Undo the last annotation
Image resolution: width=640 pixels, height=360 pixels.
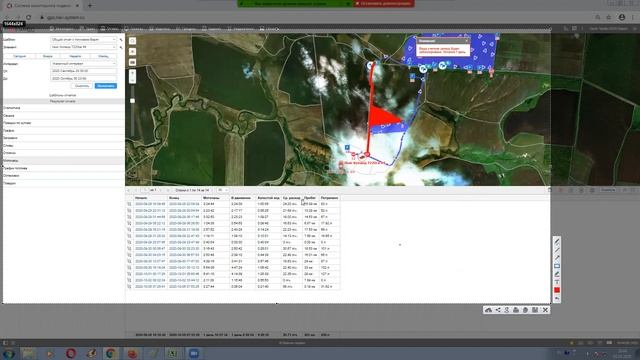click(557, 299)
